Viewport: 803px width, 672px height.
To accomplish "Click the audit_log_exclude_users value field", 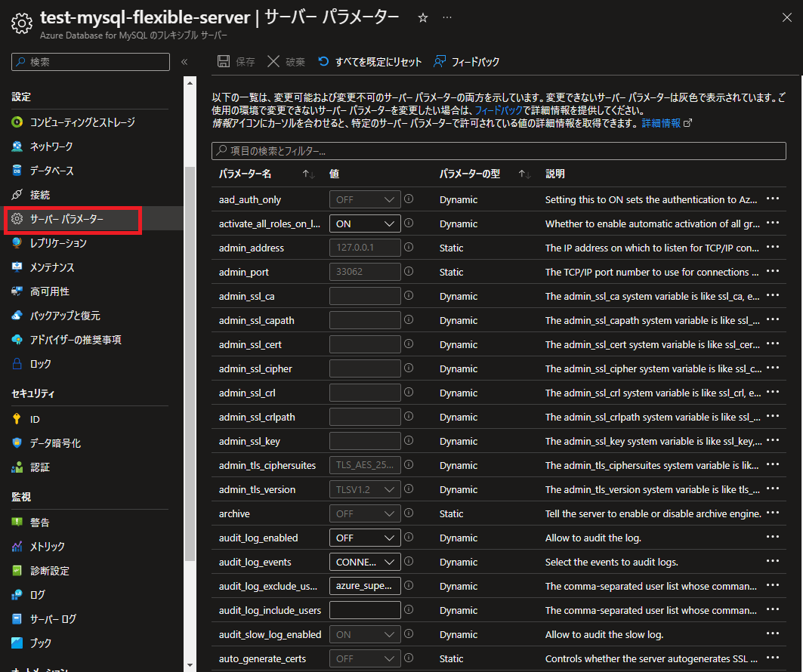I will click(x=365, y=586).
